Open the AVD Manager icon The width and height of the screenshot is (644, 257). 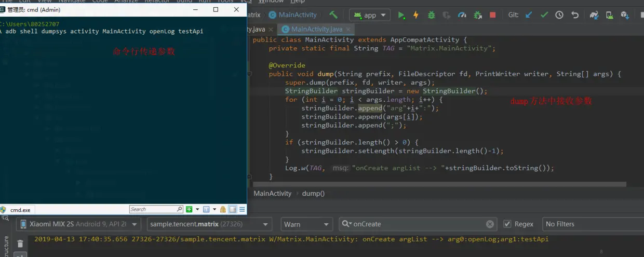(610, 15)
